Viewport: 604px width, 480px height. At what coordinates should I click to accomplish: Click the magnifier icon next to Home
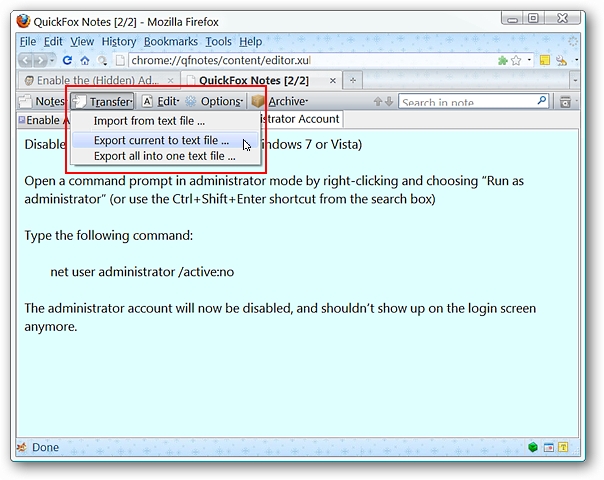[102, 60]
